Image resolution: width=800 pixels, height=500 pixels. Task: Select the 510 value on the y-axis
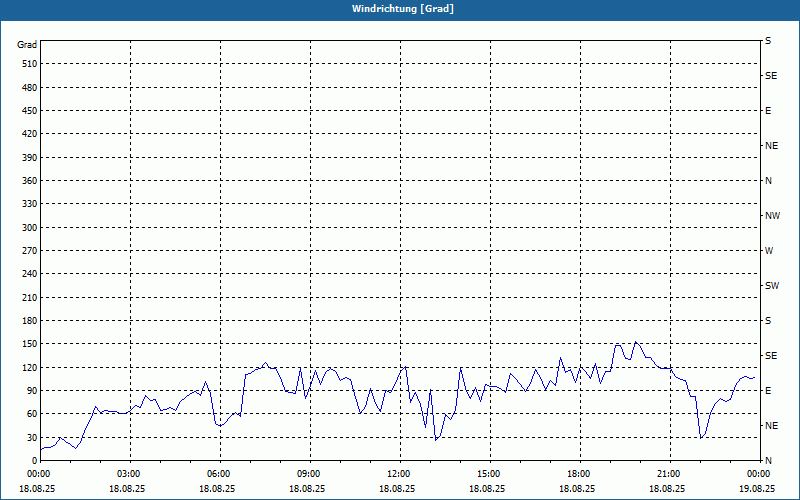27,64
